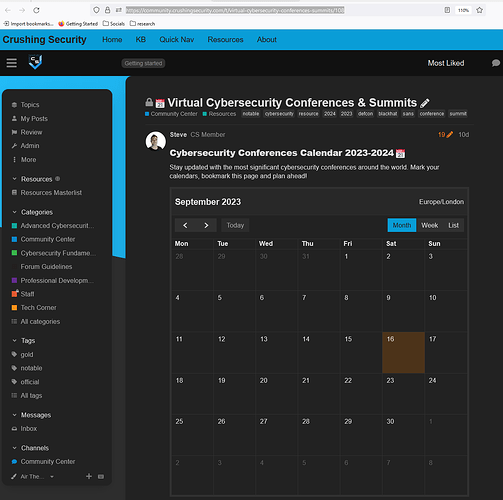Click the browser back arrow
This screenshot has width=503, height=500.
point(8,10)
